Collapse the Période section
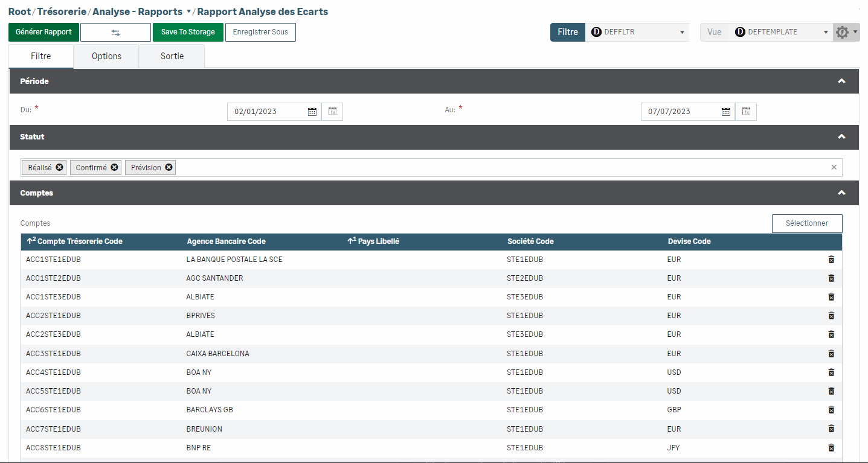Image resolution: width=868 pixels, height=463 pixels. coord(841,81)
